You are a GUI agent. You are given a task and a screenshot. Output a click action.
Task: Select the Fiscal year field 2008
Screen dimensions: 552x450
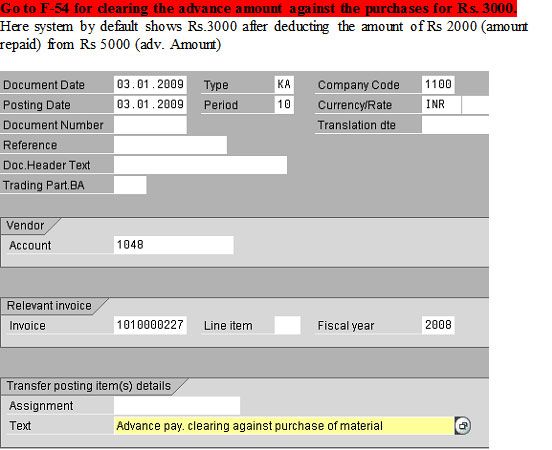[438, 325]
